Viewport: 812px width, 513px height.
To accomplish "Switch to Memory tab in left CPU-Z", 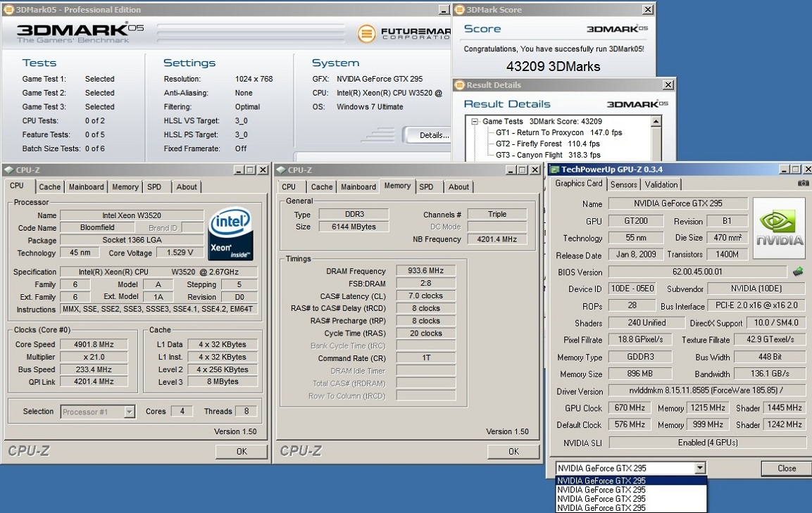I will [125, 187].
